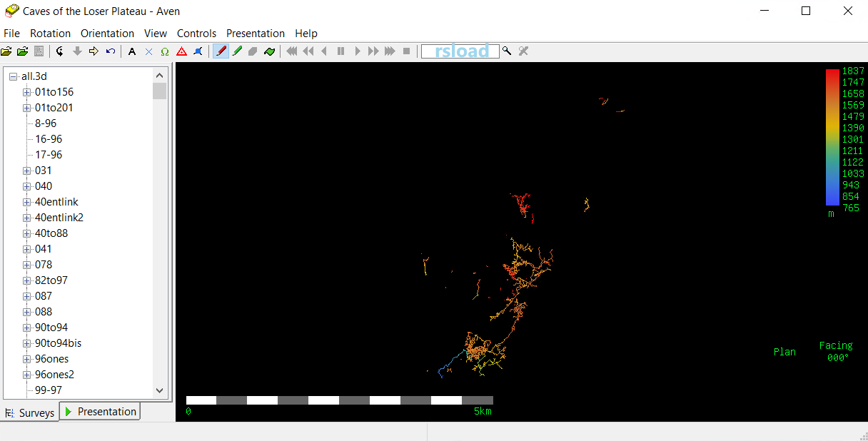Open the Presentation menu in the menu bar
This screenshot has height=441, width=868.
tap(255, 34)
